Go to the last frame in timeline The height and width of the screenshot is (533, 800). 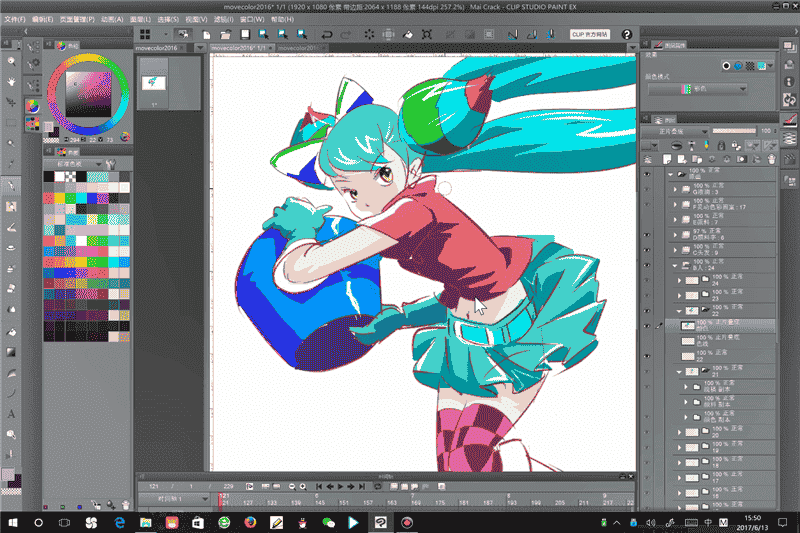coord(362,487)
